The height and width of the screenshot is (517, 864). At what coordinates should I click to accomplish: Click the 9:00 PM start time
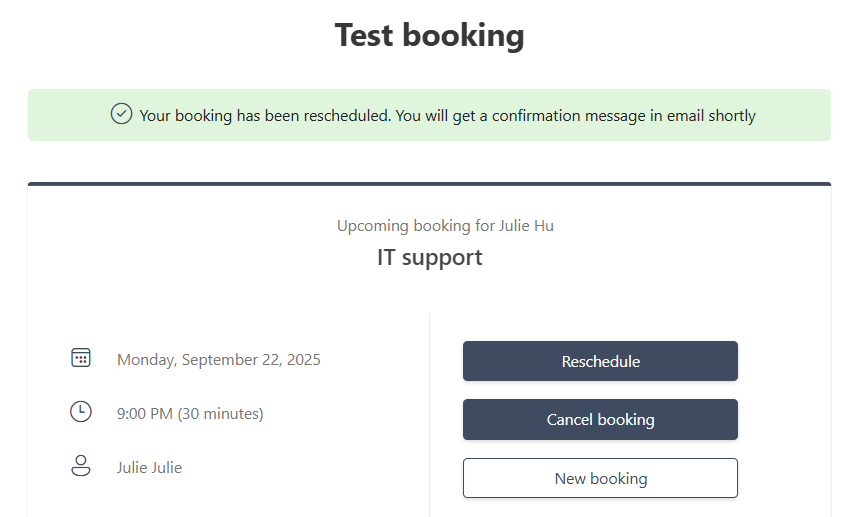coord(144,414)
